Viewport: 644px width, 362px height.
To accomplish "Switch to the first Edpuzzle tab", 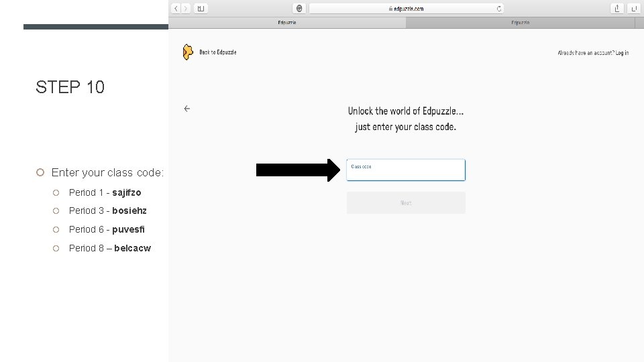I will 287,23.
